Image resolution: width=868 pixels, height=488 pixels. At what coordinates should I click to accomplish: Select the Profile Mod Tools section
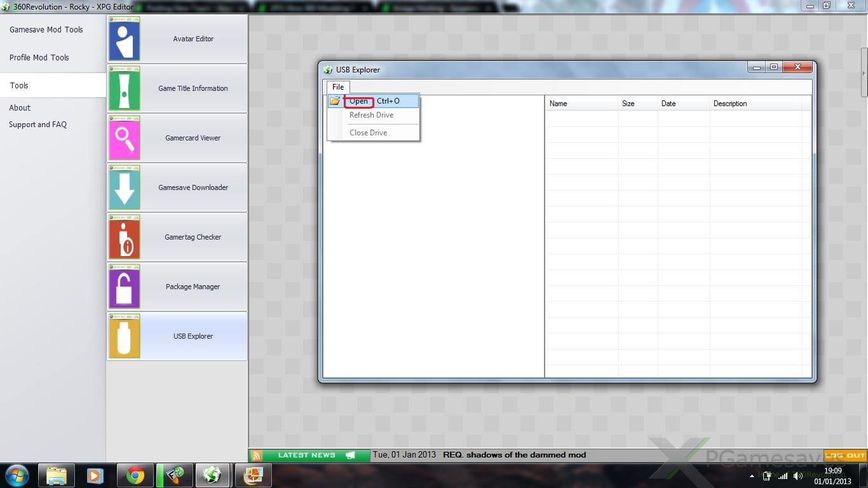[39, 58]
